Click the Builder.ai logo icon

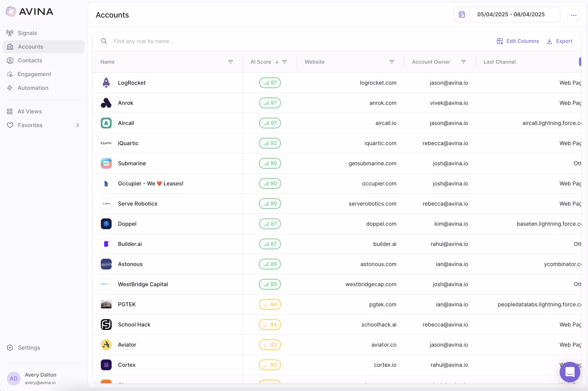click(106, 244)
